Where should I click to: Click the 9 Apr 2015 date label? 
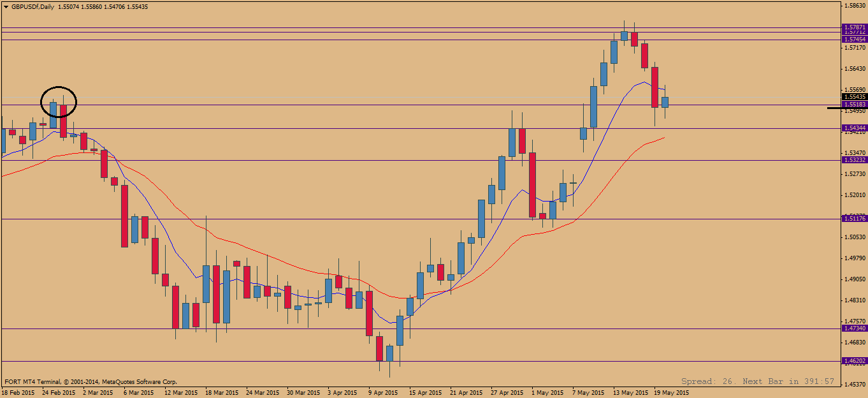(x=384, y=393)
